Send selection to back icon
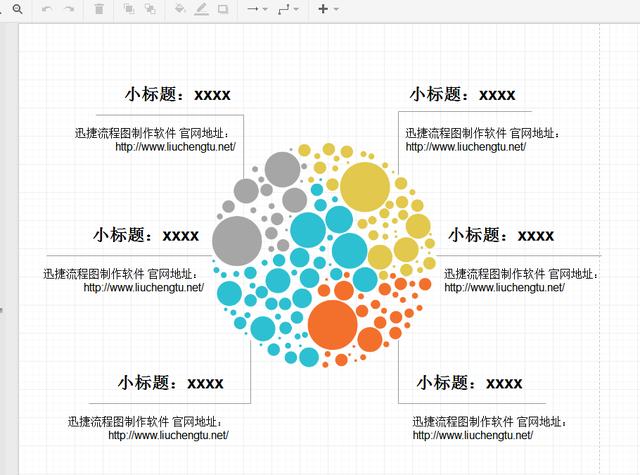 point(151,9)
